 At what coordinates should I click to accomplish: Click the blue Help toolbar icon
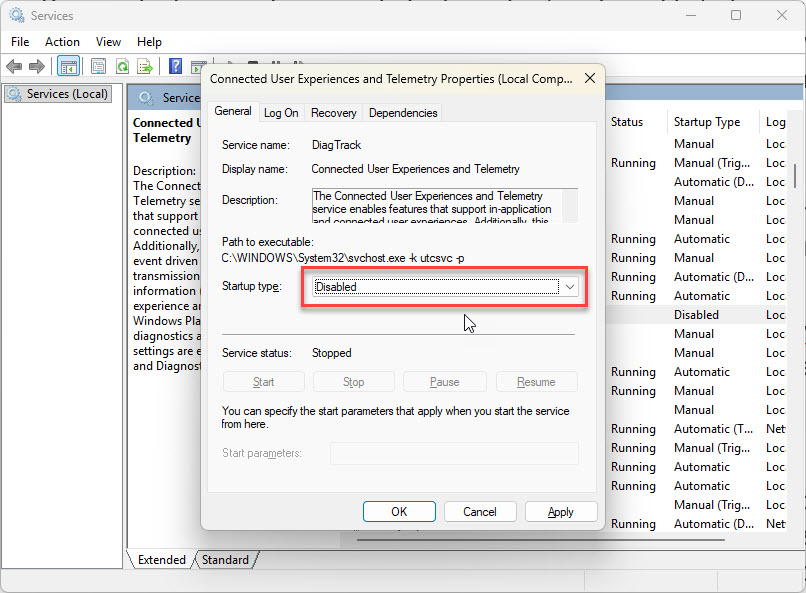175,66
